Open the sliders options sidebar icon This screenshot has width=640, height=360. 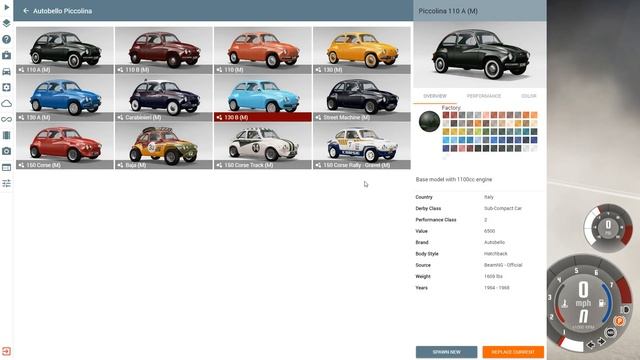click(x=7, y=183)
